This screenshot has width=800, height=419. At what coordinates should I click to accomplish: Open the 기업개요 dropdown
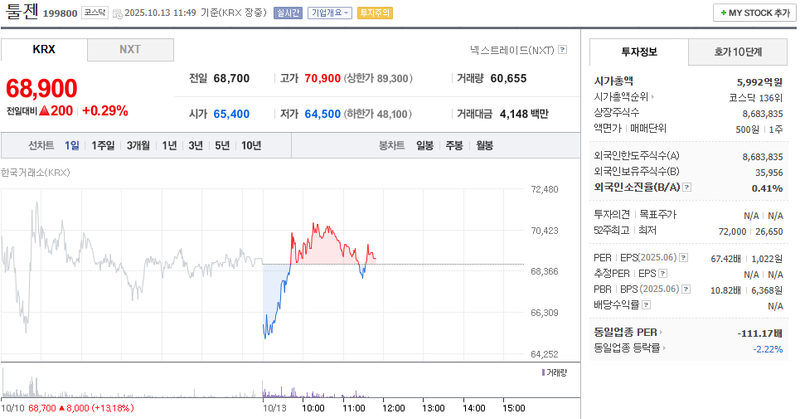(330, 13)
